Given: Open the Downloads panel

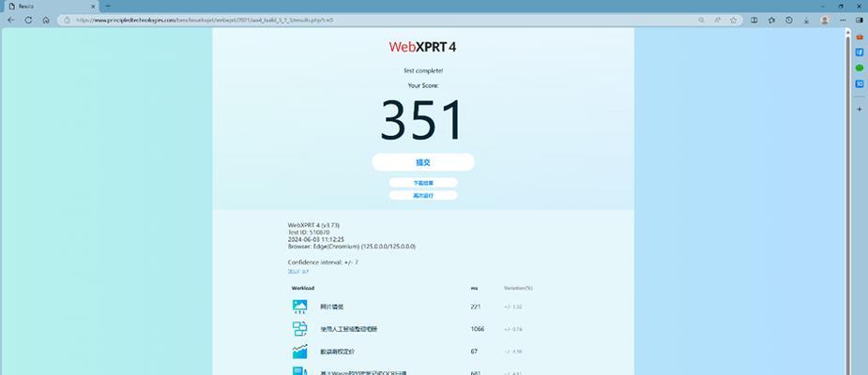Looking at the screenshot, I should 807,20.
